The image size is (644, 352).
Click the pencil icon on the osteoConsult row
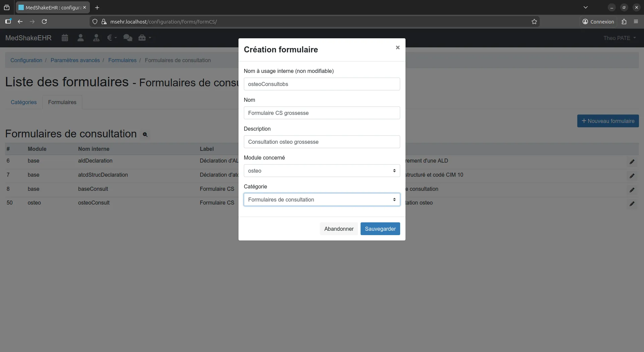632,204
